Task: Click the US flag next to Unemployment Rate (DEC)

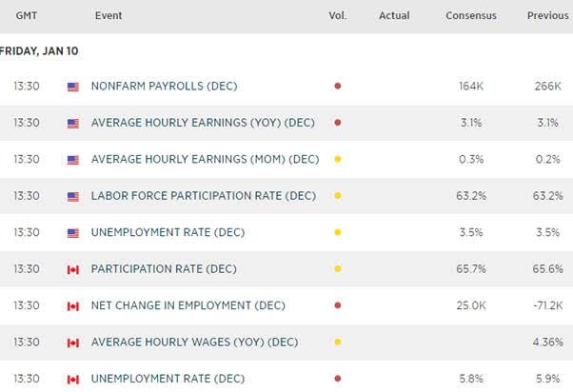Action: pos(73,233)
